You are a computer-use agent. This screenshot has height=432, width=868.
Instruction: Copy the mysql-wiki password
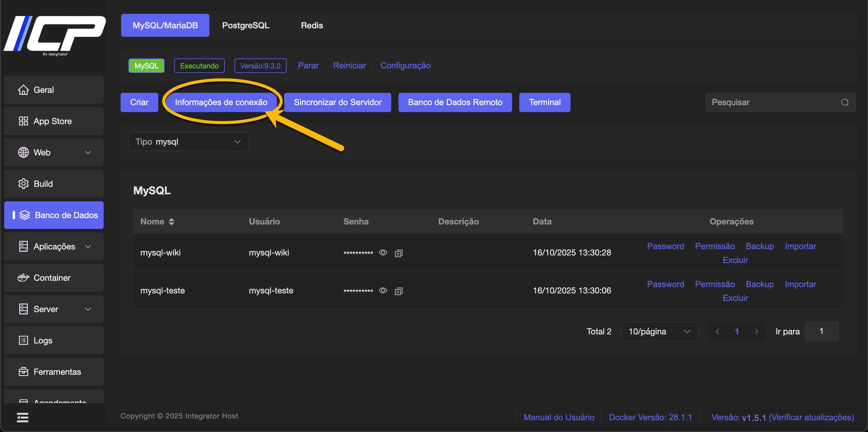coord(399,253)
